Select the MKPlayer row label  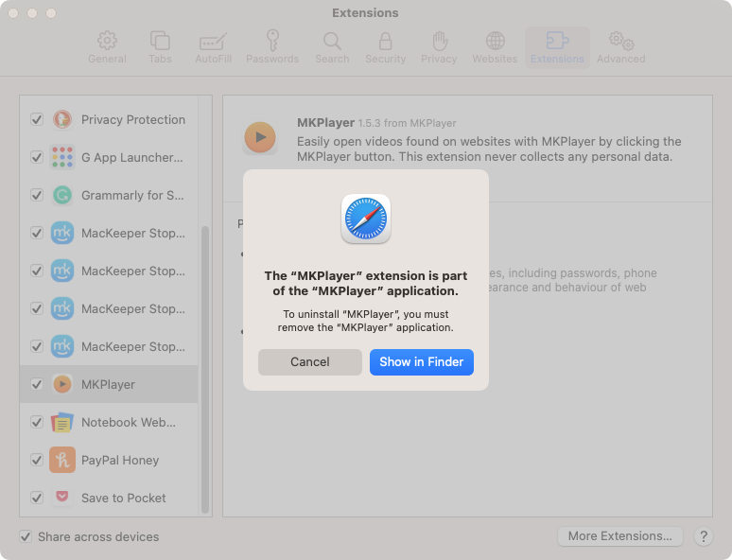[109, 384]
